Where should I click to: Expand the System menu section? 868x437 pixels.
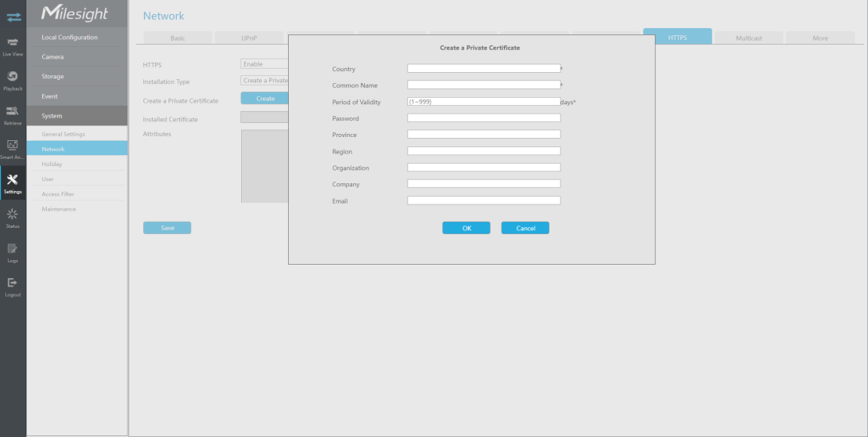click(77, 116)
